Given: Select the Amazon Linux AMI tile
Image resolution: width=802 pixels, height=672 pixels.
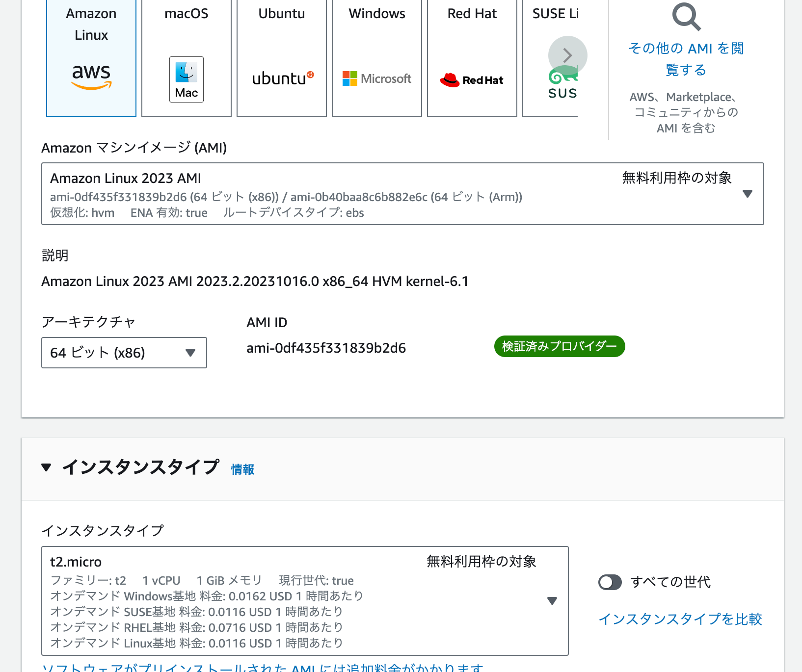Looking at the screenshot, I should [x=91, y=58].
